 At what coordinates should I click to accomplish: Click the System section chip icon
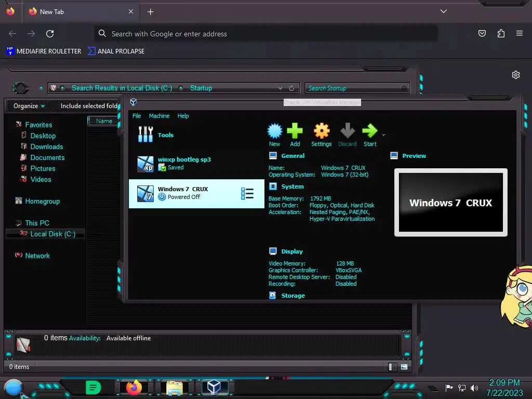(x=273, y=187)
